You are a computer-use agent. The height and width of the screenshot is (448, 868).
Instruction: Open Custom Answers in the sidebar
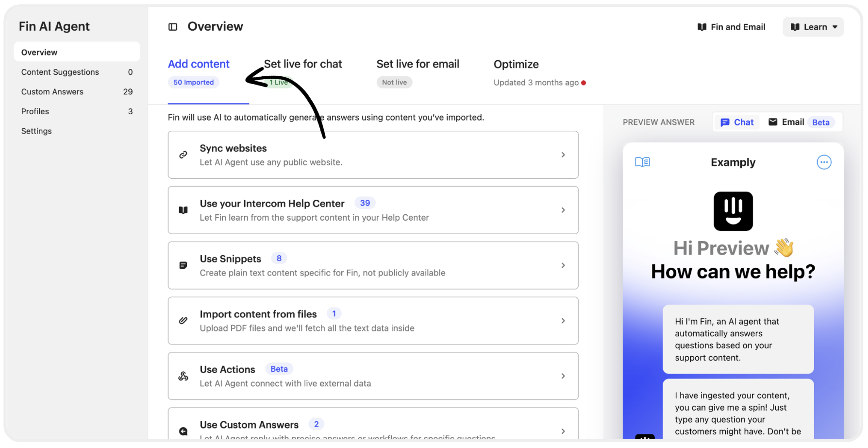click(x=77, y=92)
